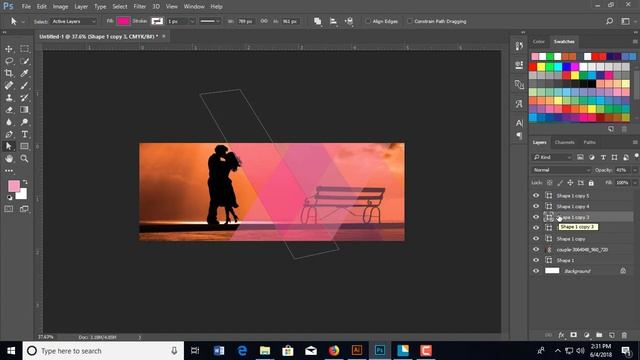Swap foreground and background colors
Image resolution: width=640 pixels, height=360 pixels.
25,182
